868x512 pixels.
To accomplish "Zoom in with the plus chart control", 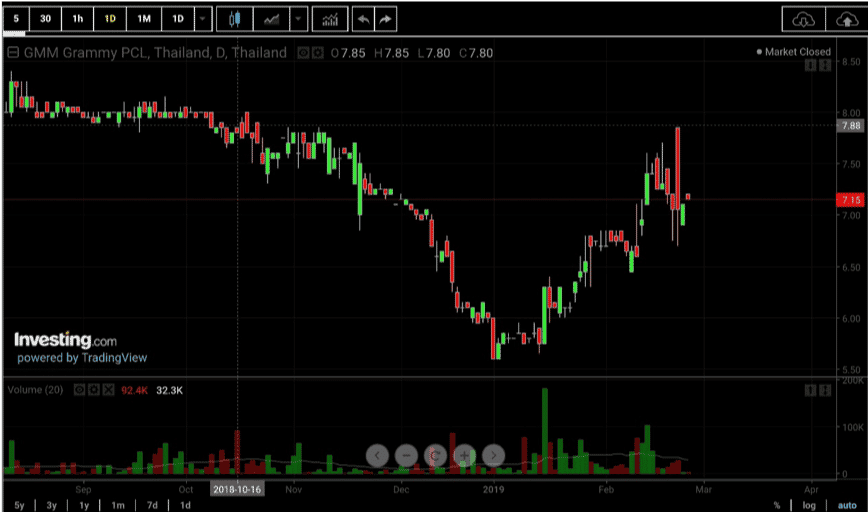I will tap(464, 456).
